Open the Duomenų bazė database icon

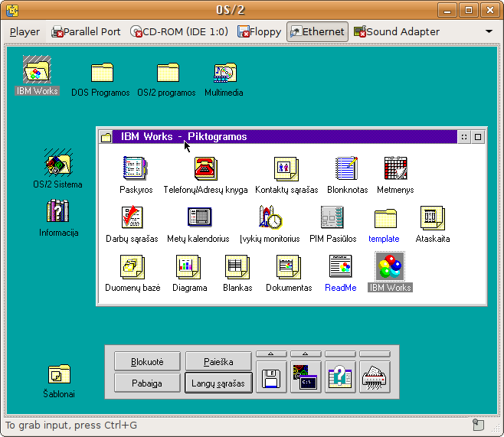[132, 267]
